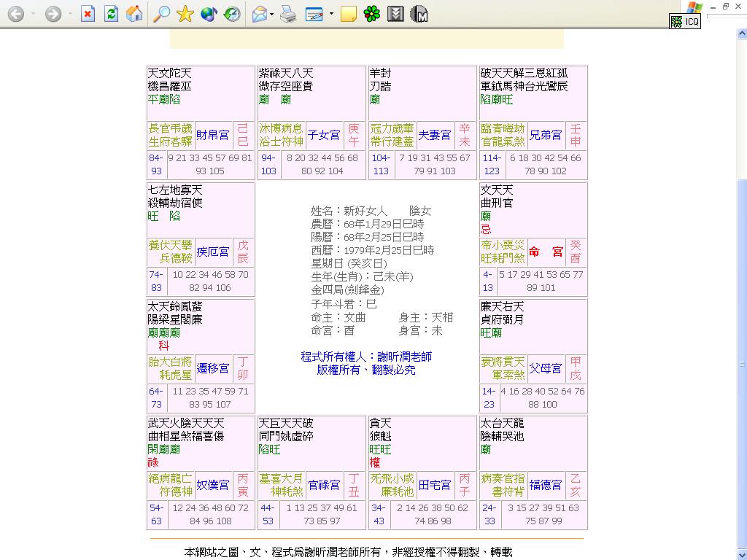Open Favorites with the star icon
747x560 pixels.
(x=185, y=13)
